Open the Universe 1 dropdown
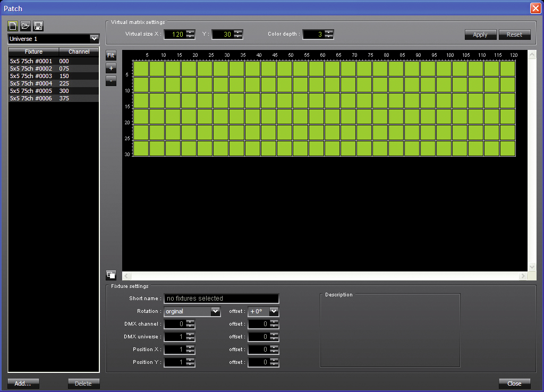Image resolution: width=544 pixels, height=392 pixels. tap(94, 39)
